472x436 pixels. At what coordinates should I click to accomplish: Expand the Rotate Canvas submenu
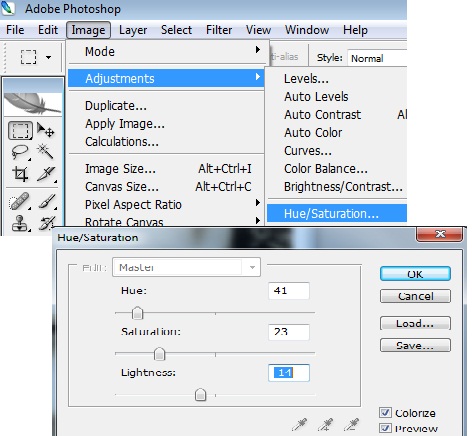166,221
